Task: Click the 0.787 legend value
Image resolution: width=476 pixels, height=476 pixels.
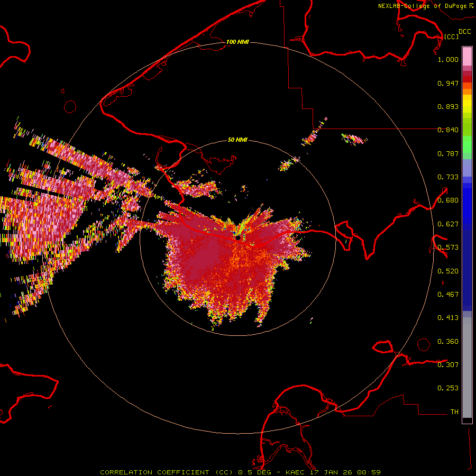Action: [448, 153]
